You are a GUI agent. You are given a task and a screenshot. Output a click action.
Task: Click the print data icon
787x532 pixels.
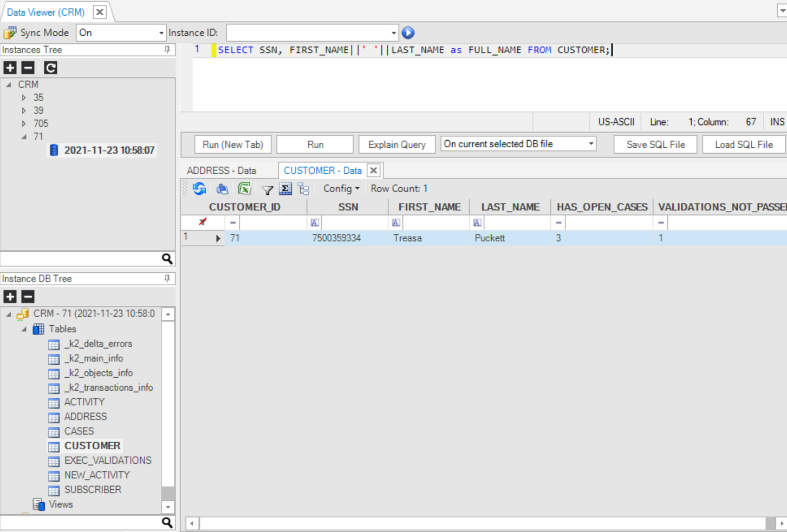pyautogui.click(x=222, y=188)
